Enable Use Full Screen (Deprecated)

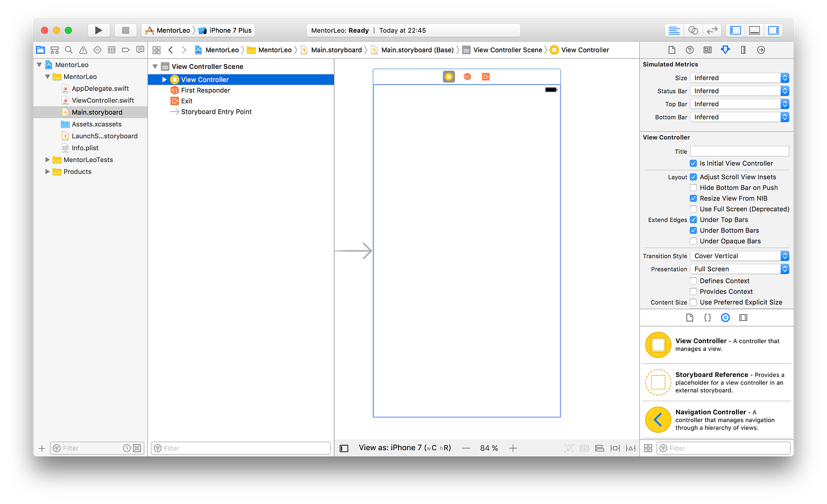pyautogui.click(x=694, y=209)
